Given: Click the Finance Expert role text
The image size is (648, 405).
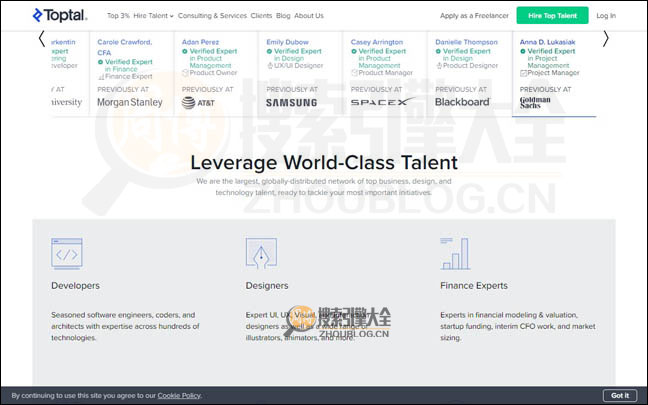Looking at the screenshot, I should 129,76.
